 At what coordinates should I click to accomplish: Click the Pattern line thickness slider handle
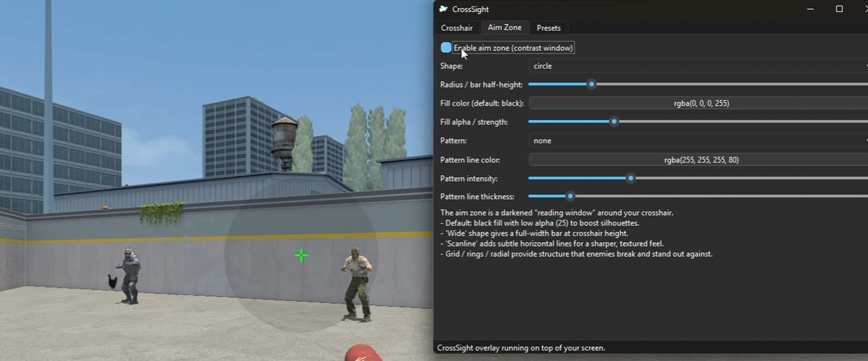tap(570, 196)
